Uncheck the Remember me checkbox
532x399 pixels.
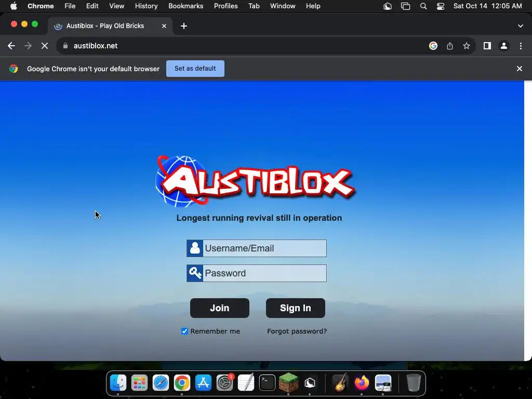(x=184, y=331)
